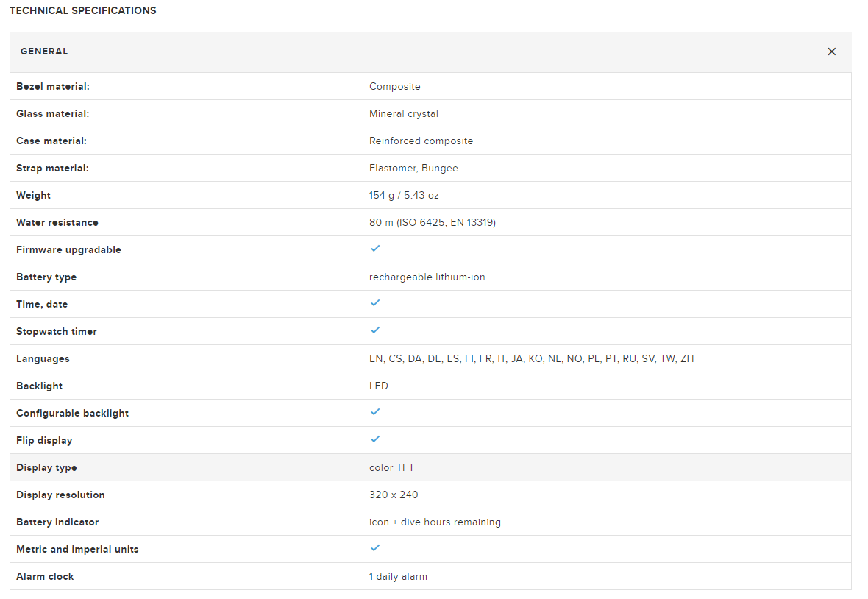Screen dimensions: 868x599
Task: Click the rechargeable lithium-ion value
Action: pyautogui.click(x=427, y=277)
